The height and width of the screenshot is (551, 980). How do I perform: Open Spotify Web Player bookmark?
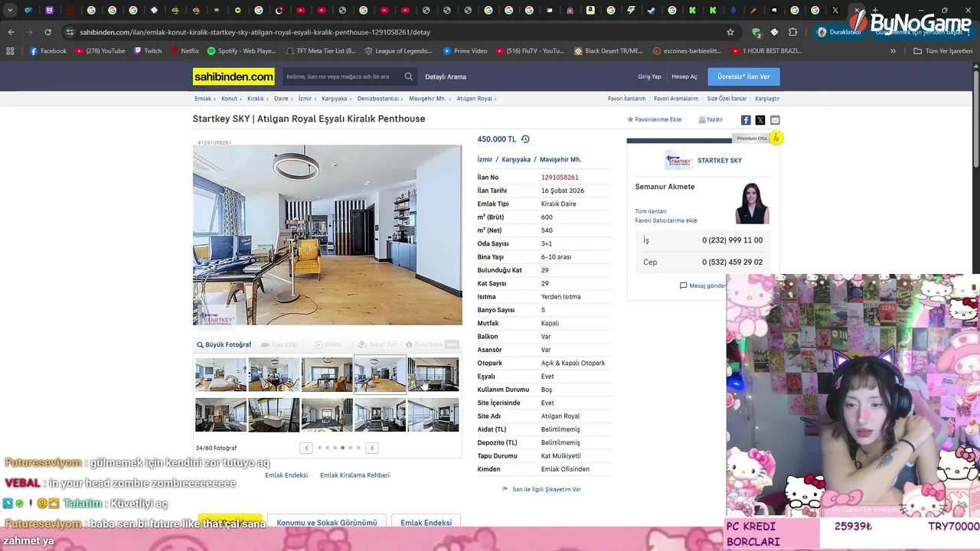241,51
